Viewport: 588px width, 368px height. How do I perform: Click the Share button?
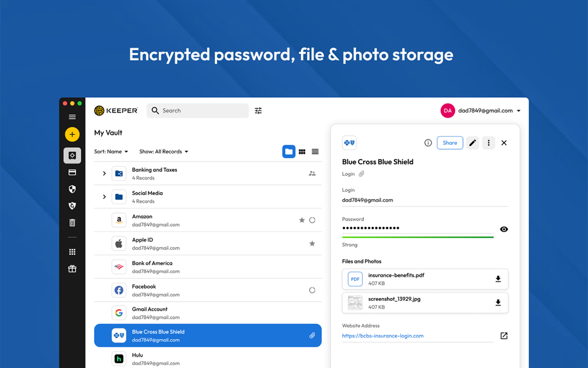pos(450,142)
